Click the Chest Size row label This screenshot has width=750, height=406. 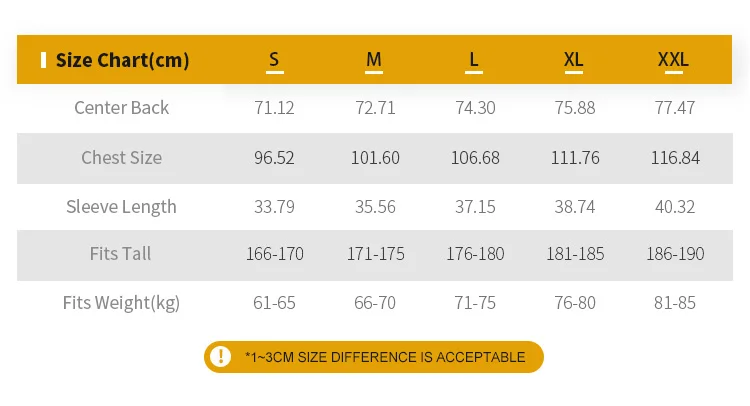tap(122, 158)
